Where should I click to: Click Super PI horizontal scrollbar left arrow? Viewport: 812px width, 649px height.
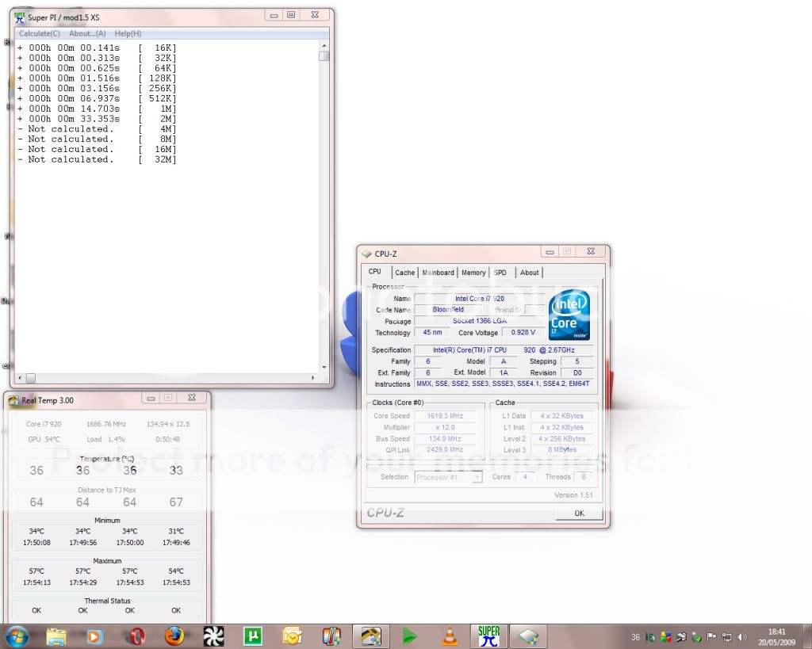pos(20,378)
